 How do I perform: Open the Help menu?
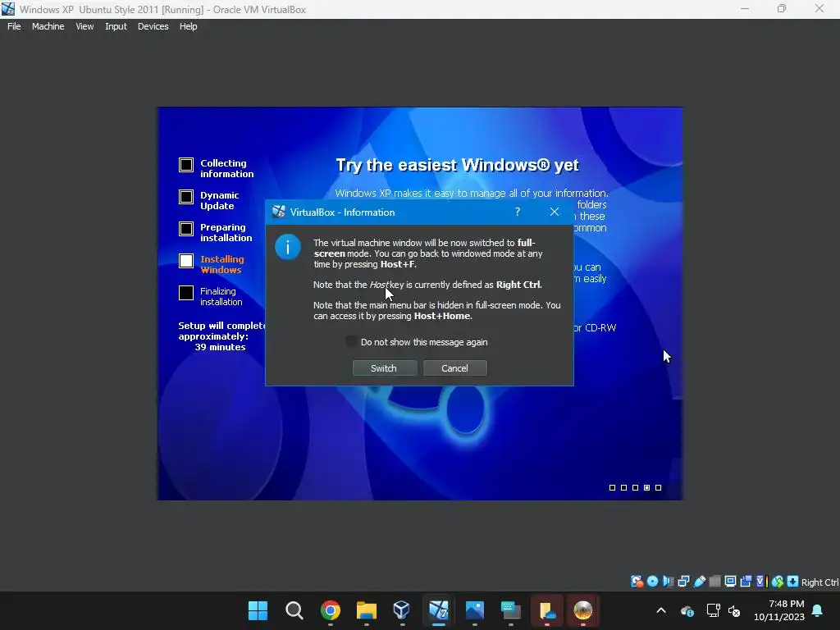tap(188, 26)
